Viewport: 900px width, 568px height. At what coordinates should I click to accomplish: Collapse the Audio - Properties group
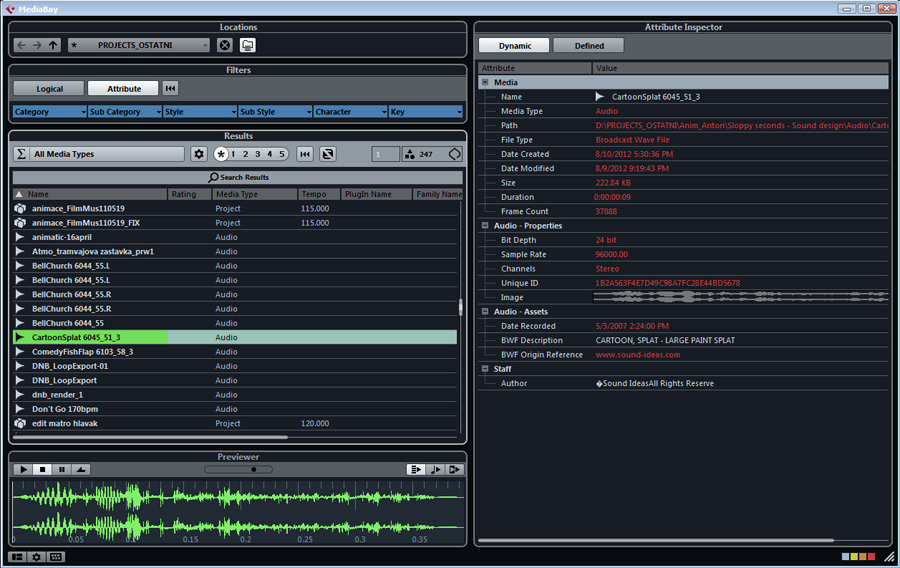coord(485,225)
